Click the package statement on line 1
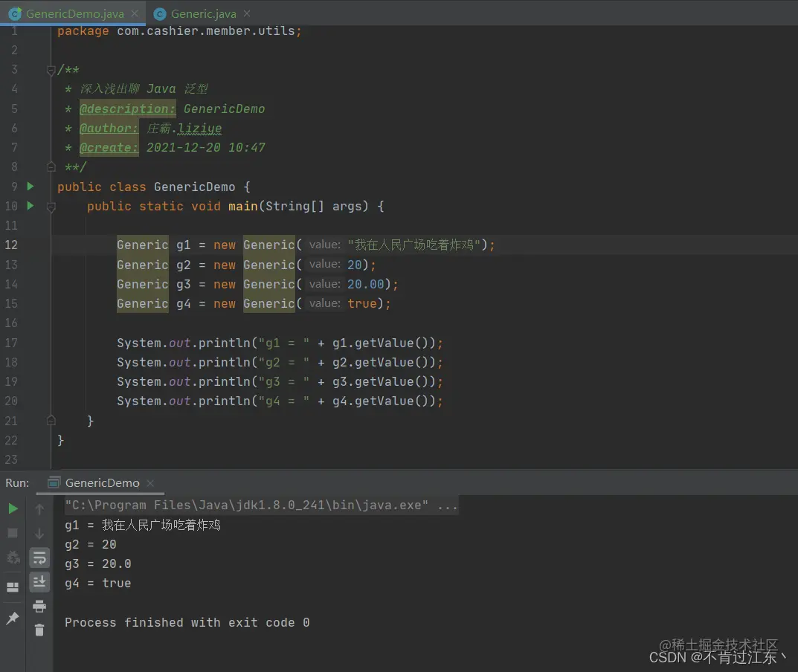The image size is (798, 672). coord(179,31)
